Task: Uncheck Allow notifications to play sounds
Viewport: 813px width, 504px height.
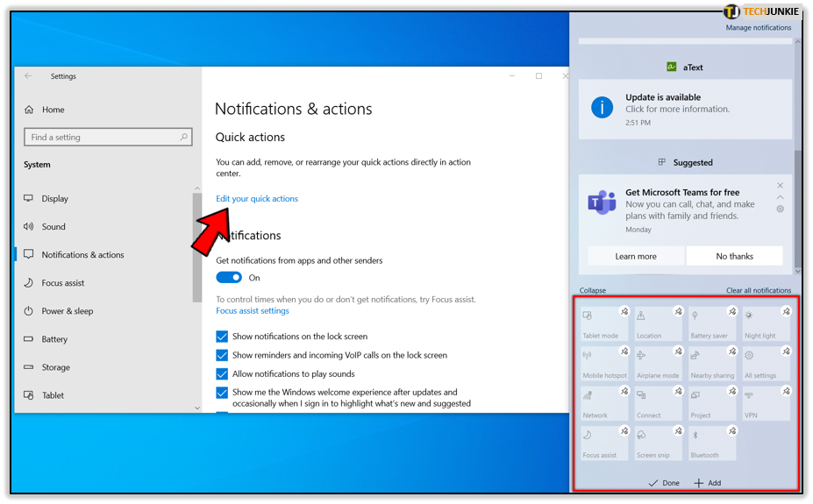Action: 222,374
